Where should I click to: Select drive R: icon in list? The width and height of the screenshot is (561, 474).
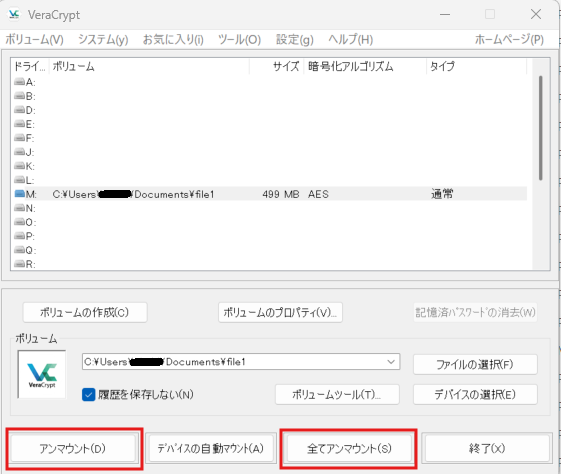[20, 264]
